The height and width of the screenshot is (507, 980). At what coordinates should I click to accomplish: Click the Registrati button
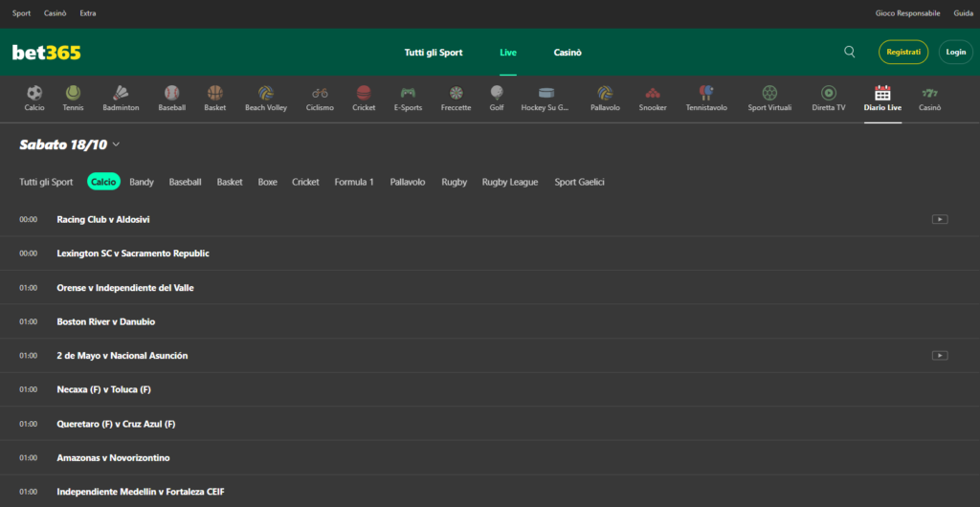(902, 52)
